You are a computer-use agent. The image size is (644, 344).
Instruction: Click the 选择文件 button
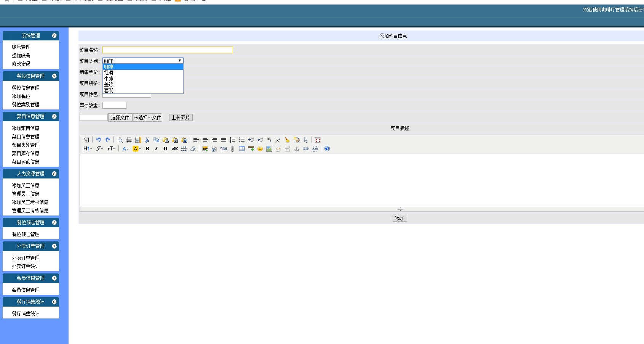pos(120,117)
